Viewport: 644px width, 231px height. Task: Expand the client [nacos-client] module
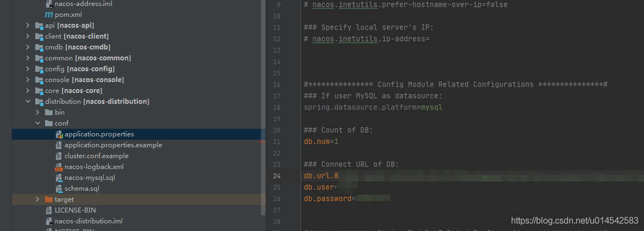pos(28,36)
